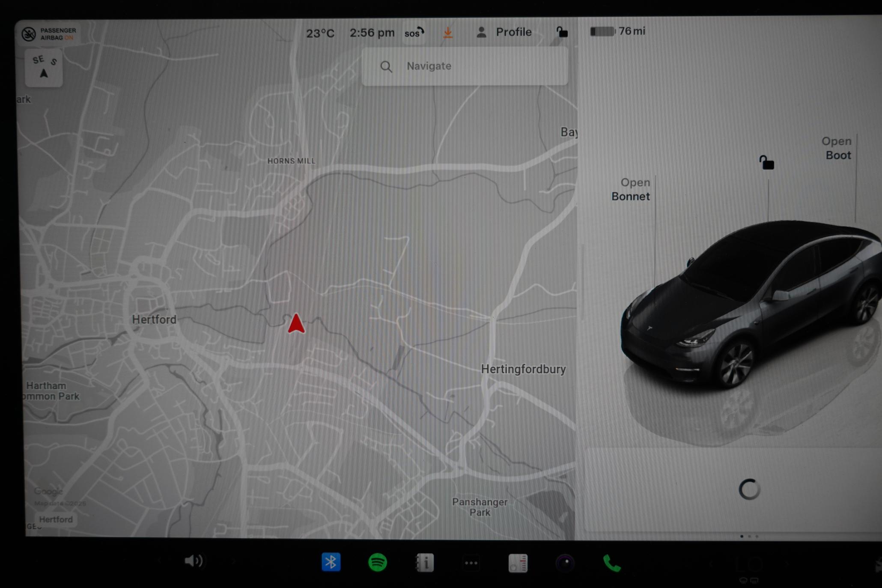This screenshot has width=882, height=588.
Task: Tap the volume speaker icon
Action: (194, 561)
